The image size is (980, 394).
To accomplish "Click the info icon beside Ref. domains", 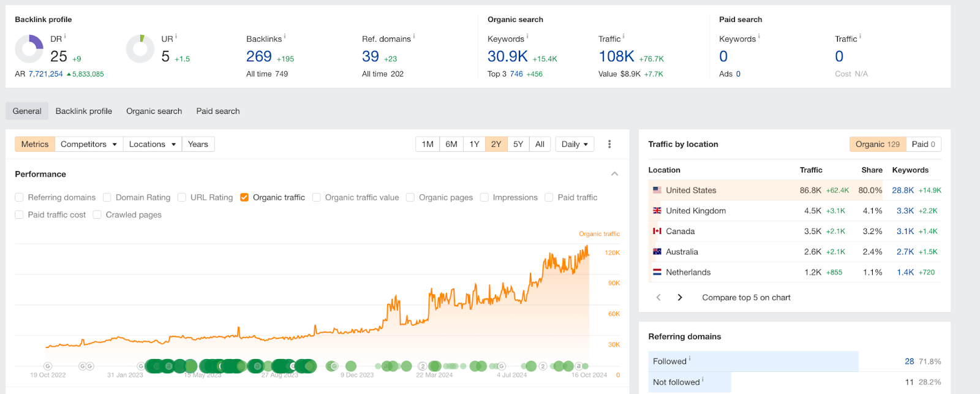I will coord(414,37).
